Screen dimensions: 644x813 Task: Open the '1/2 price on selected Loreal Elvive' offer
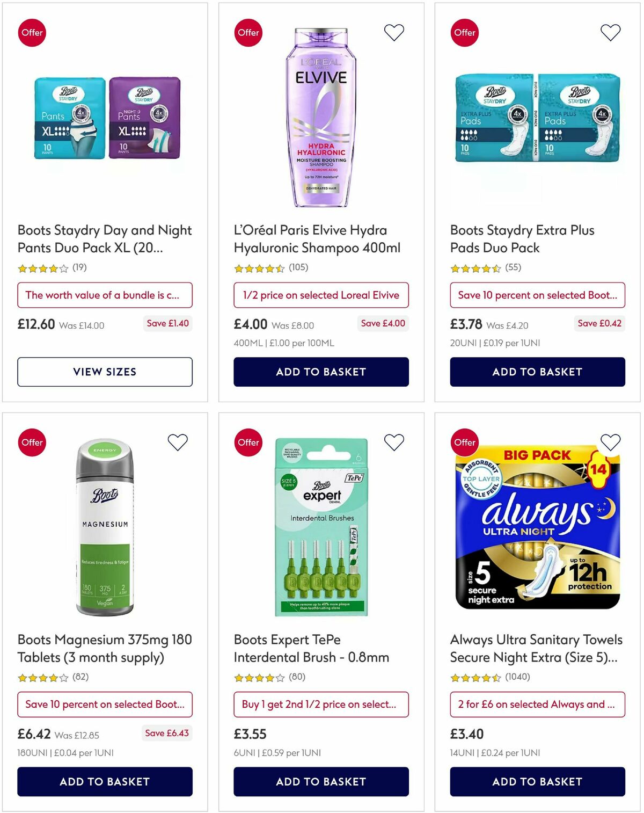pos(321,295)
